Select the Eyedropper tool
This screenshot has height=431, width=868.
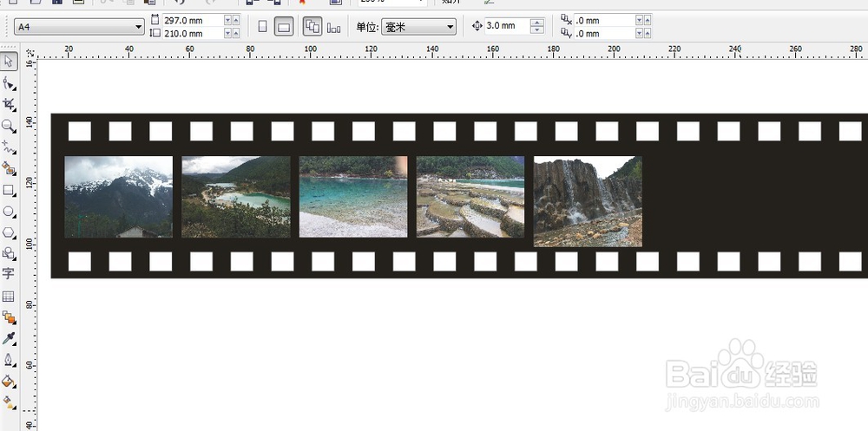9,338
